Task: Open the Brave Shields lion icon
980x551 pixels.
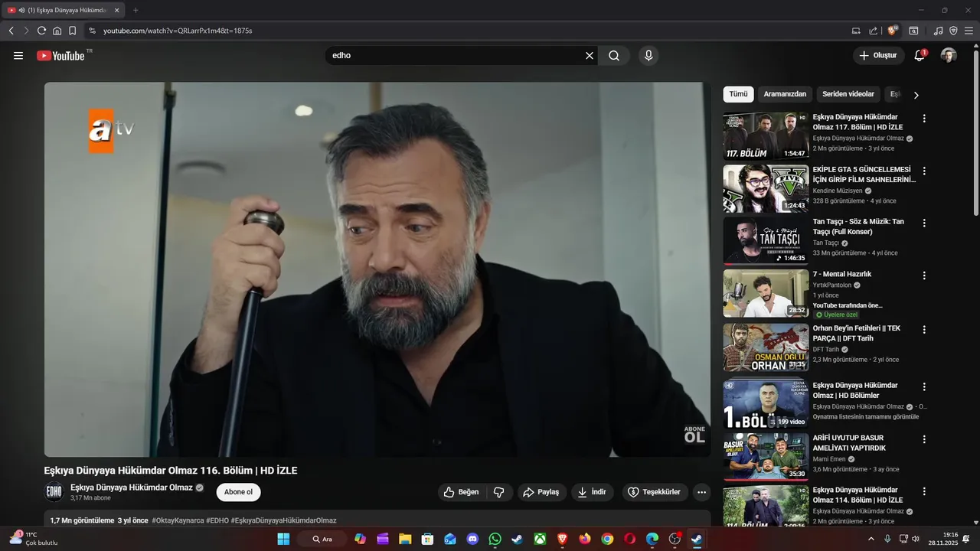Action: click(892, 31)
